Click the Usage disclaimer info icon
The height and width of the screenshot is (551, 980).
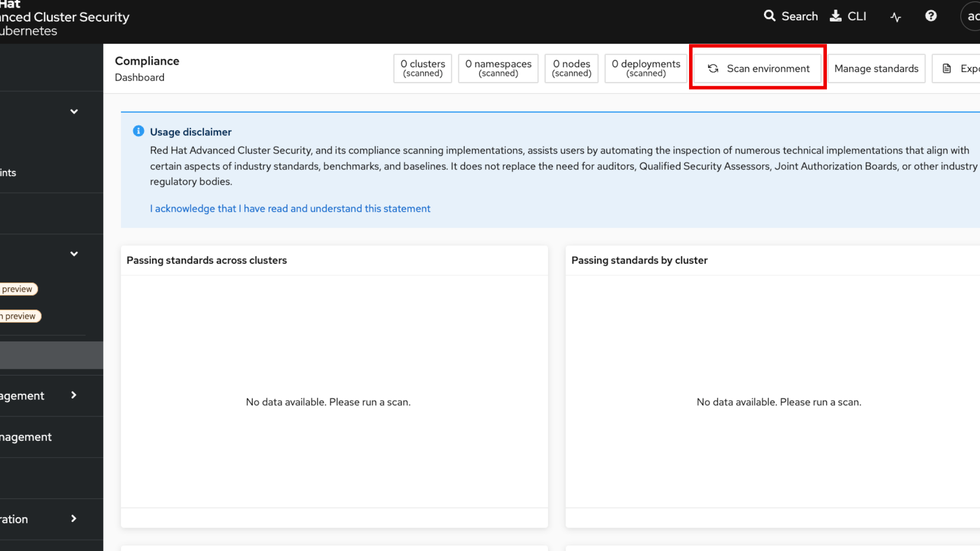click(x=138, y=131)
